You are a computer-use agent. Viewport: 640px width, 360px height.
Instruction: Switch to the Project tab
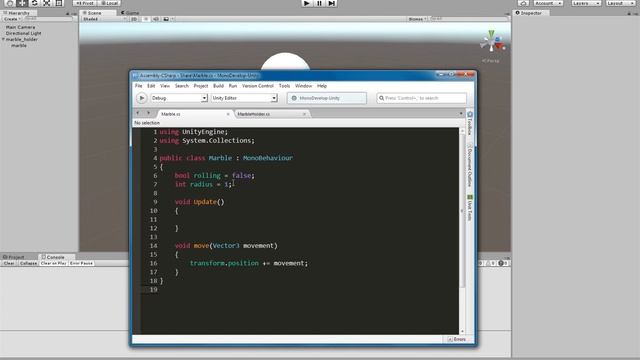14,257
